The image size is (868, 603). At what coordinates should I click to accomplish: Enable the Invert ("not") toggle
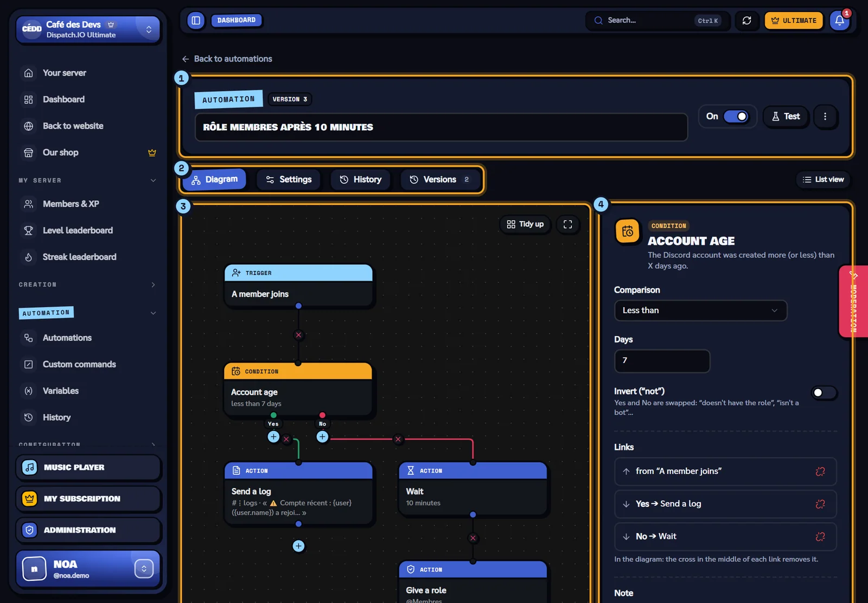click(824, 392)
